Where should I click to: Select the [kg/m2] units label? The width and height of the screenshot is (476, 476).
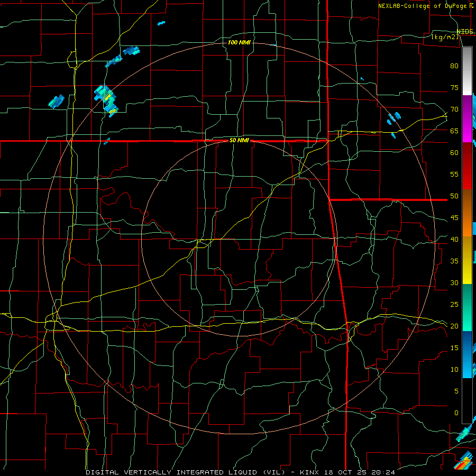pos(445,37)
